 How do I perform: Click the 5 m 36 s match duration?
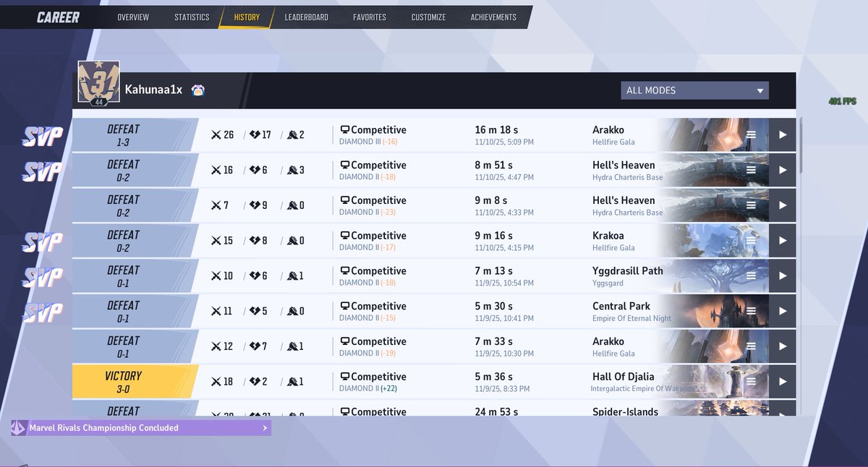point(494,377)
